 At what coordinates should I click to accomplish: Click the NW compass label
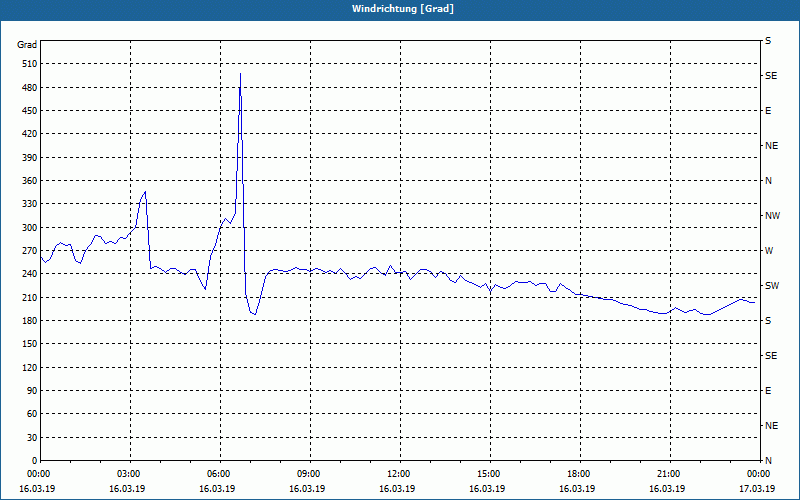tap(772, 216)
